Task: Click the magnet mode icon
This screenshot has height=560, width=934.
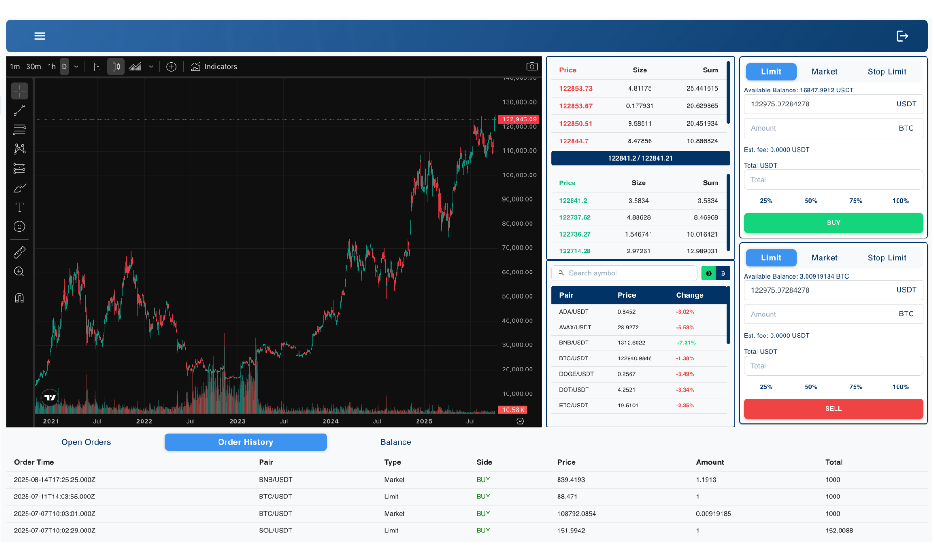Action: (x=19, y=298)
